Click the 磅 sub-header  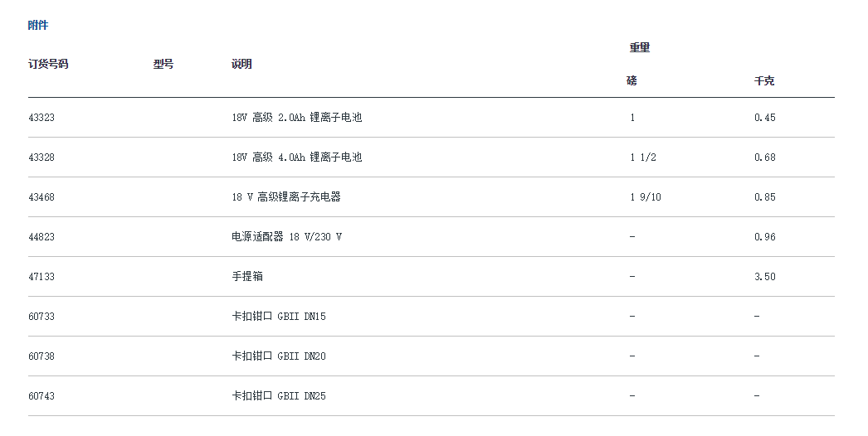tap(632, 80)
